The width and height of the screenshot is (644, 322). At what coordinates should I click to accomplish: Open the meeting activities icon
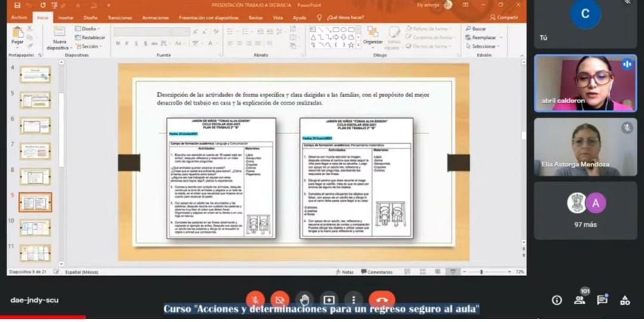625,300
